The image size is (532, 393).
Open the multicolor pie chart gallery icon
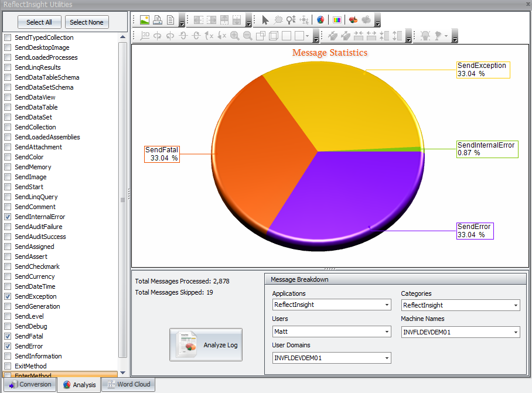pos(320,20)
